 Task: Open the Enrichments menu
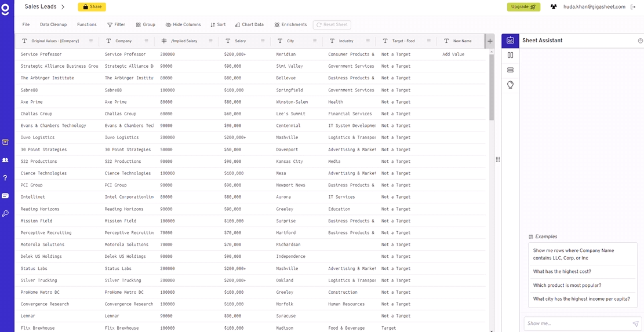(291, 24)
